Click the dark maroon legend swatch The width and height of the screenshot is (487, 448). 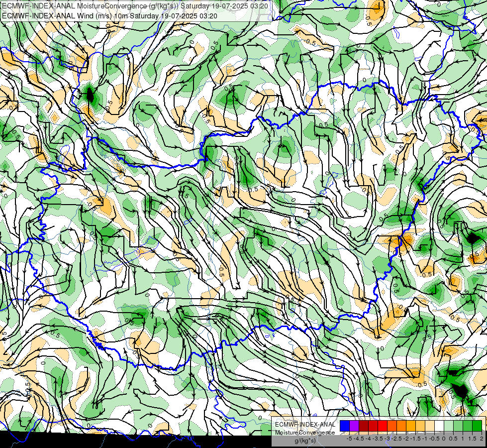click(x=364, y=426)
